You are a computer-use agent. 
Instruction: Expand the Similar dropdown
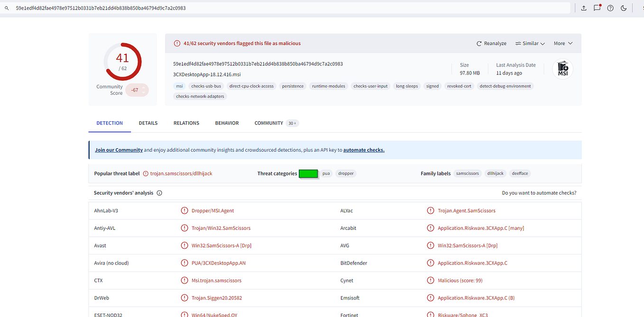530,43
